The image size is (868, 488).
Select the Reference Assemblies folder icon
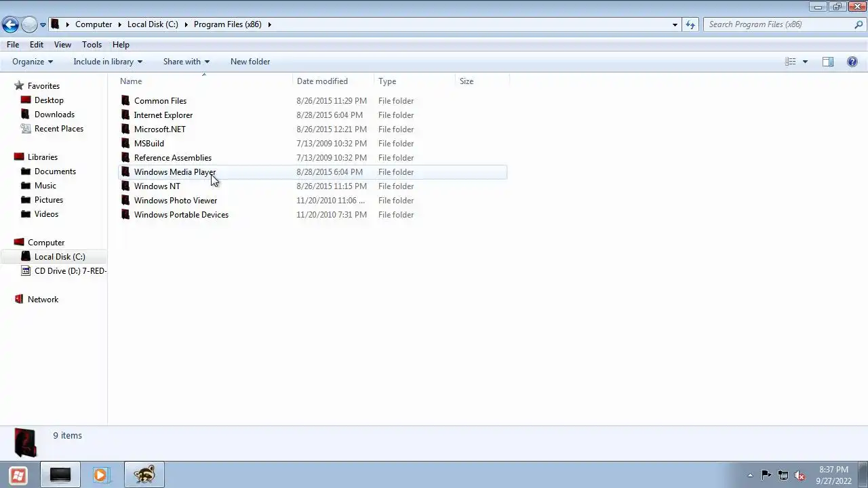pyautogui.click(x=125, y=158)
